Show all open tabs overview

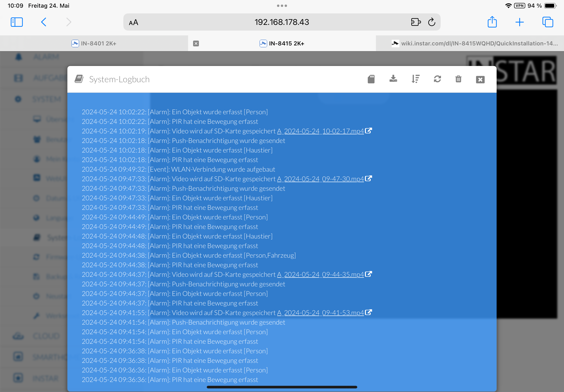(x=548, y=22)
